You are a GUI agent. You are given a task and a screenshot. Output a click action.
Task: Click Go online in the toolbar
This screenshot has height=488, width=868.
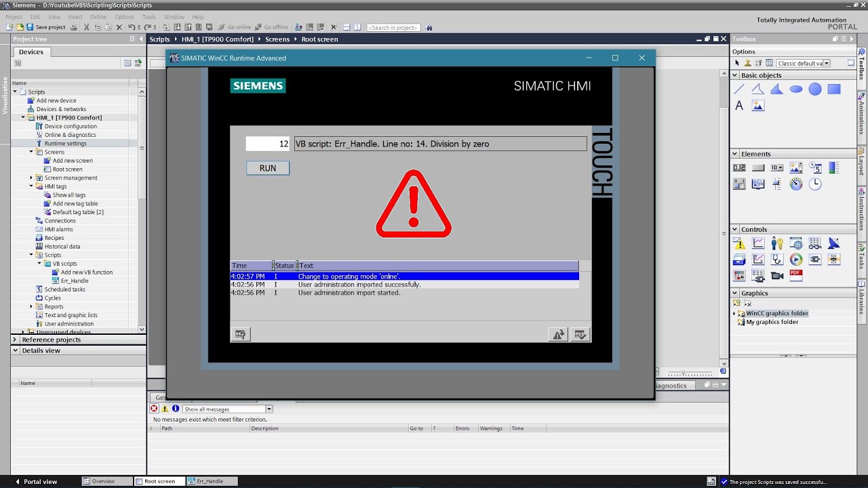[235, 27]
